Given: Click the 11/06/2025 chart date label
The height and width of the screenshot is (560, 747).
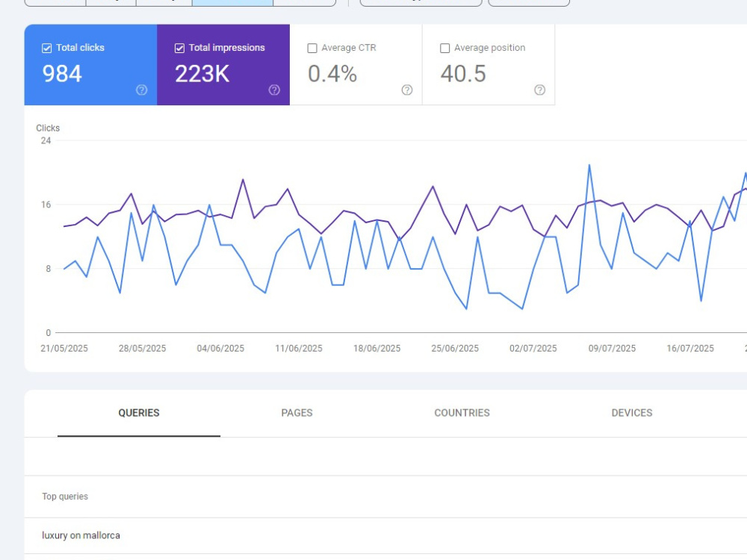Looking at the screenshot, I should pyautogui.click(x=299, y=348).
